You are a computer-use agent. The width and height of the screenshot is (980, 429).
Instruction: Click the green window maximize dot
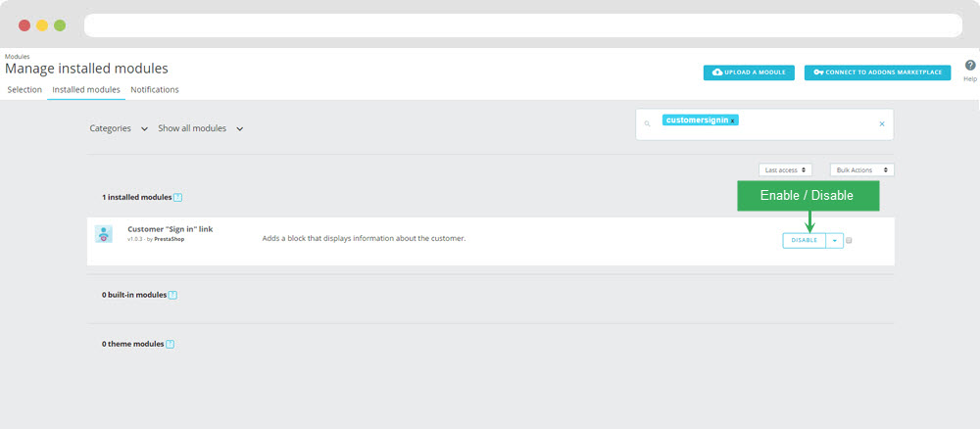coord(60,25)
